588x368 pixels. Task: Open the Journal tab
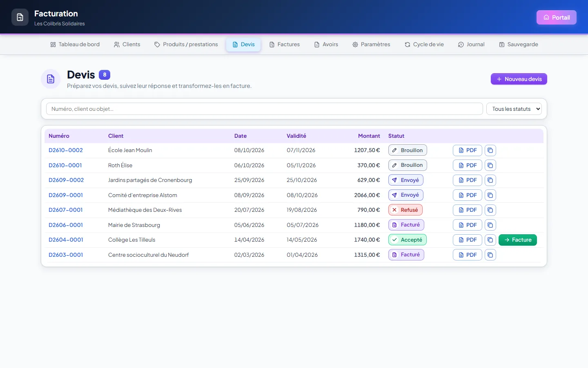coord(471,45)
